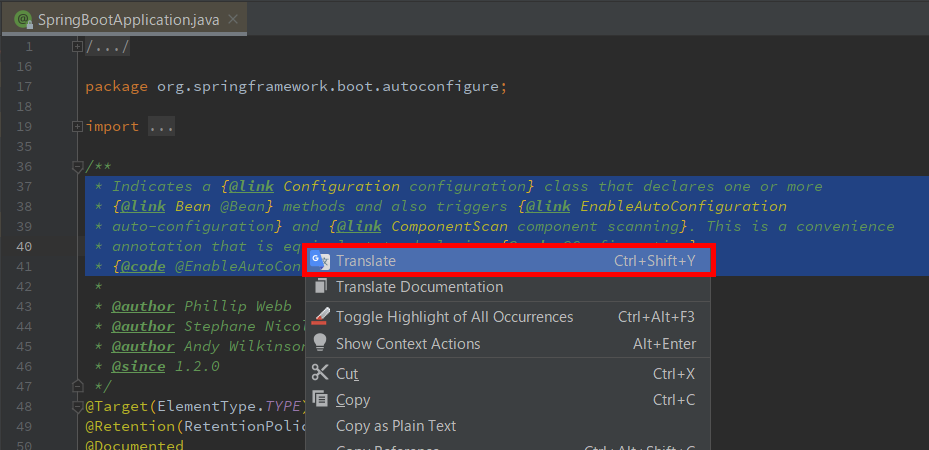
Task: Click 'org.springframework.boot.autoconfigure' package name
Action: (x=328, y=86)
